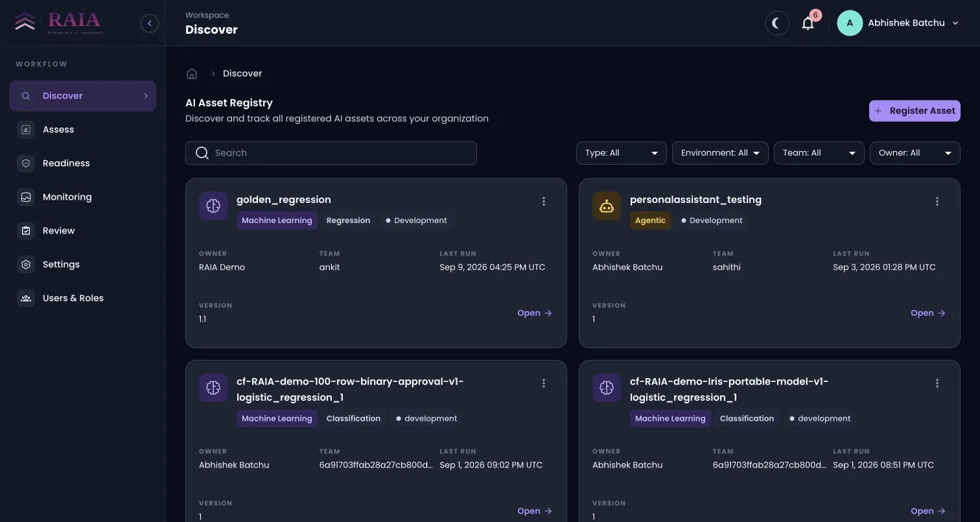The height and width of the screenshot is (522, 980).
Task: Click the Users & Roles people icon
Action: [x=26, y=298]
